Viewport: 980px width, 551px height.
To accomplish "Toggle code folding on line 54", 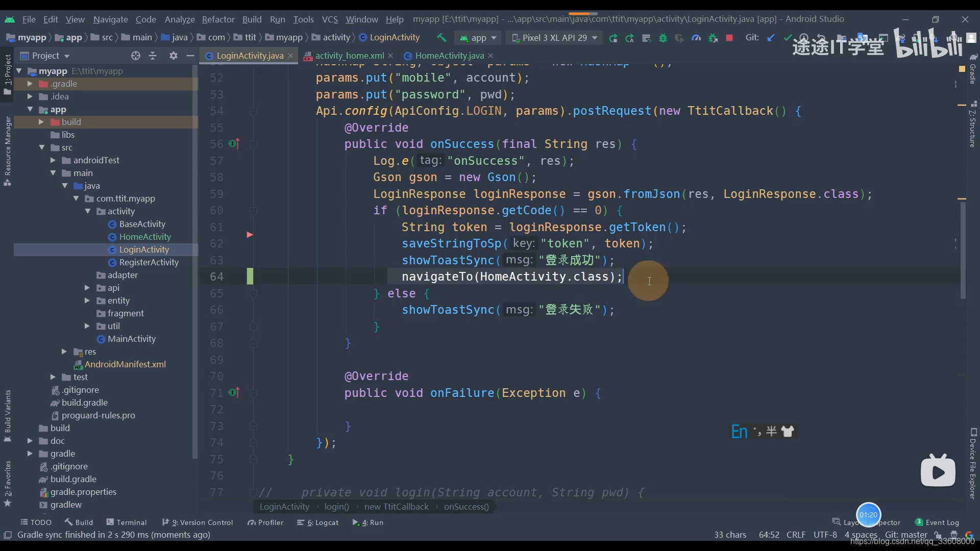I will tap(253, 111).
